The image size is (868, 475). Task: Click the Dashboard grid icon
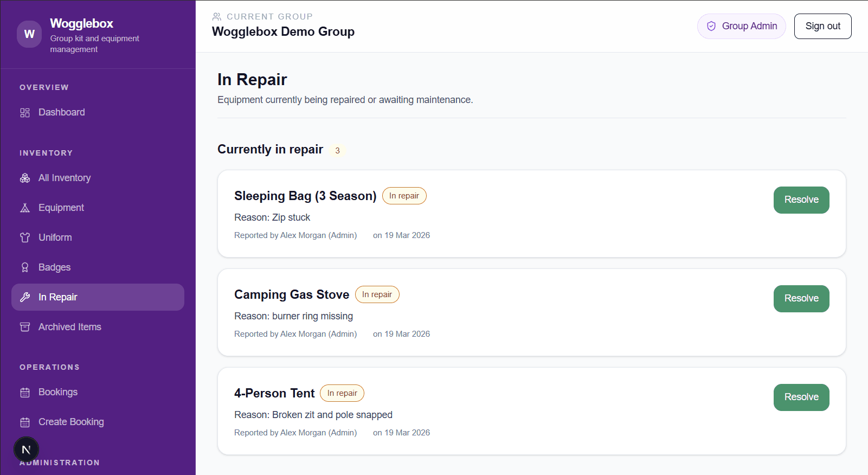coord(25,112)
